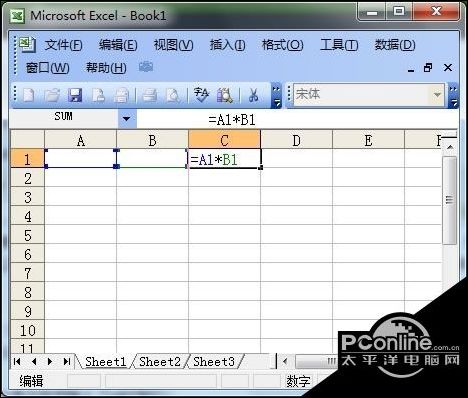Click formula bar text =A1*B1
This screenshot has height=398, width=468.
pos(232,120)
